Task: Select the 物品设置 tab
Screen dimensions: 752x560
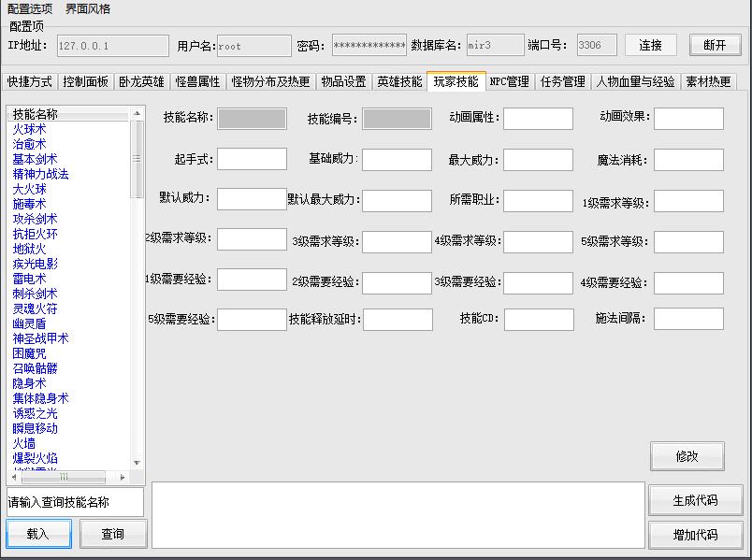Action: tap(343, 81)
